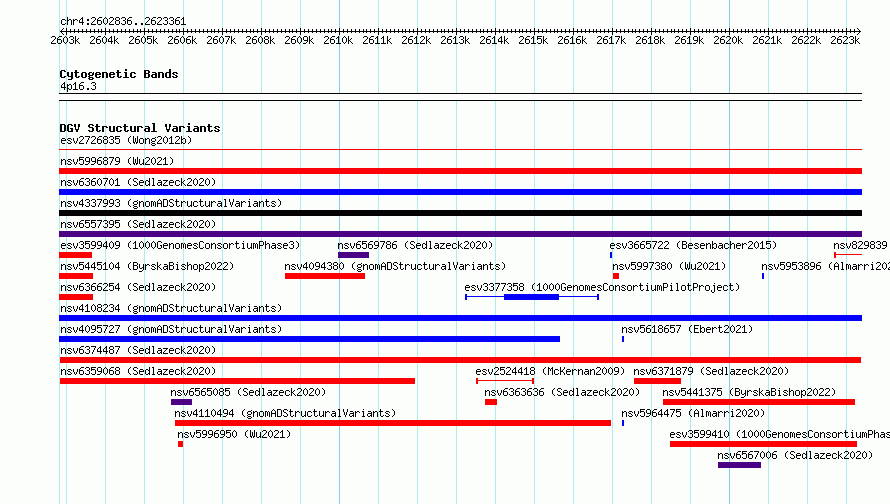Click nsv5996950 (Wu2021) label

point(234,434)
